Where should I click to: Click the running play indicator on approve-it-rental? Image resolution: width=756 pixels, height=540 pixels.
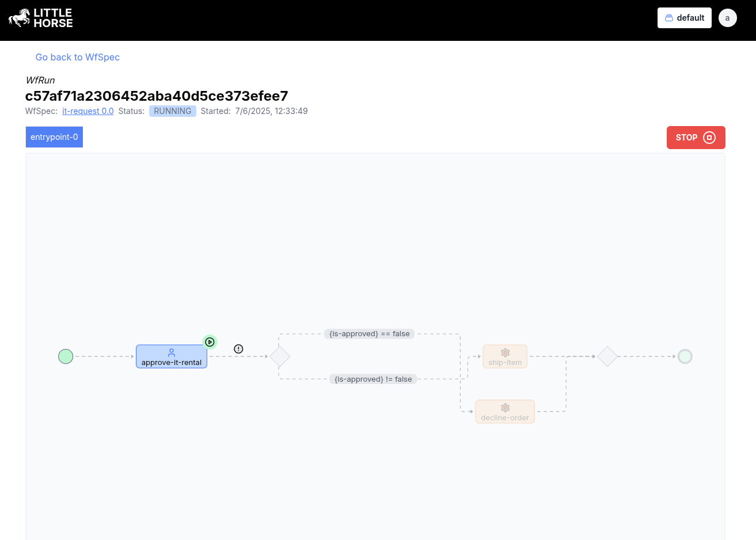click(210, 341)
